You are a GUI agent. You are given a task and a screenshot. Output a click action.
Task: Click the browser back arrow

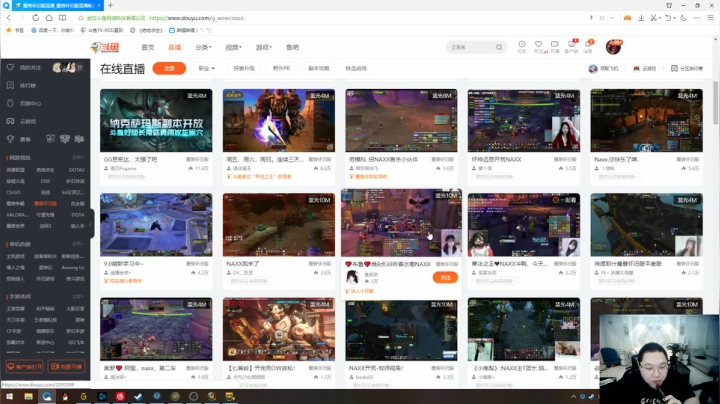pos(9,18)
